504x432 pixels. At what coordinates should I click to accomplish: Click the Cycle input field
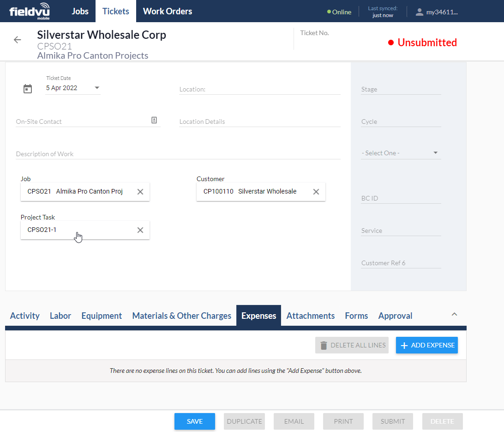[x=401, y=122]
